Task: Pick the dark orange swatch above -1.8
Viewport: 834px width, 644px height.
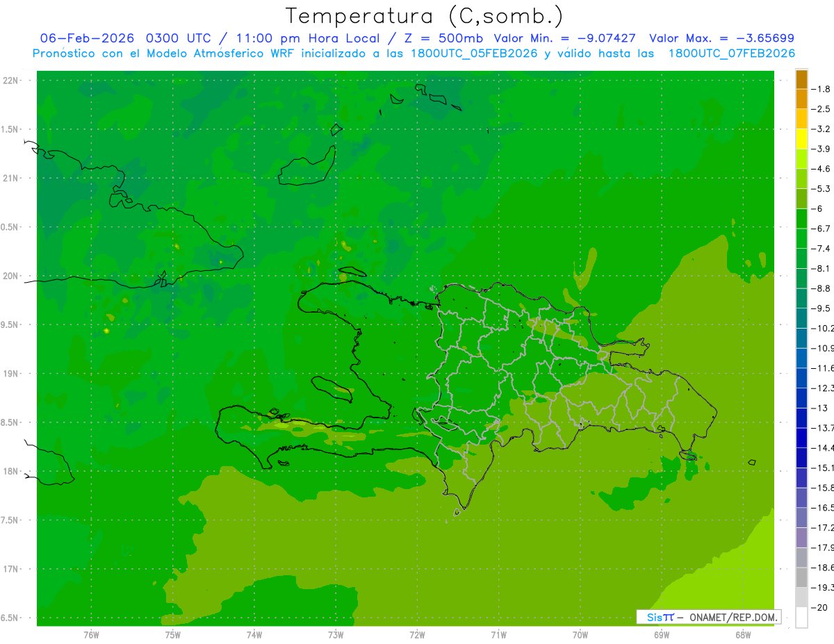Action: (x=801, y=79)
